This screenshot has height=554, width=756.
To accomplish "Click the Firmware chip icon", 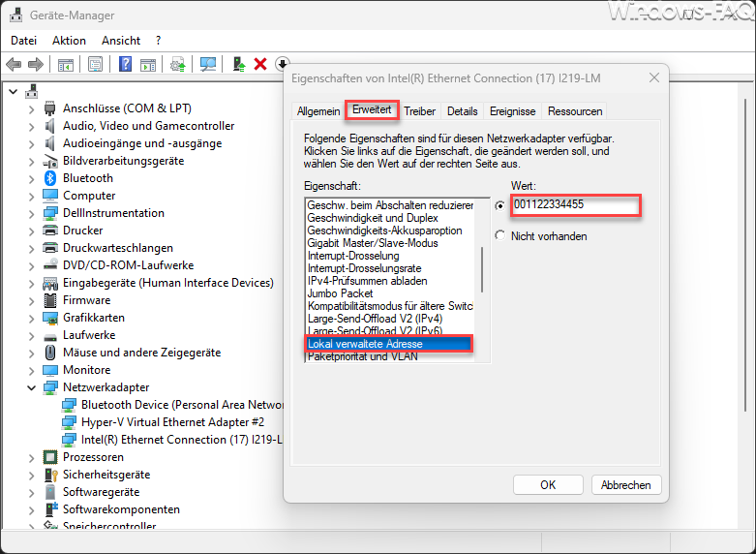I will tap(50, 300).
